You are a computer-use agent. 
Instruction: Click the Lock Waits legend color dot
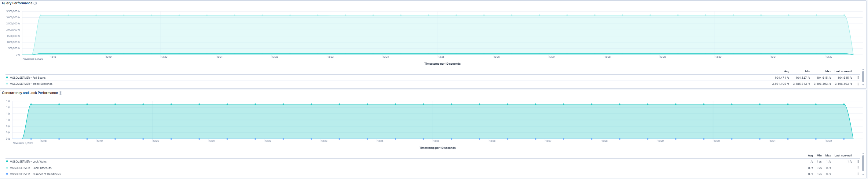click(7, 162)
